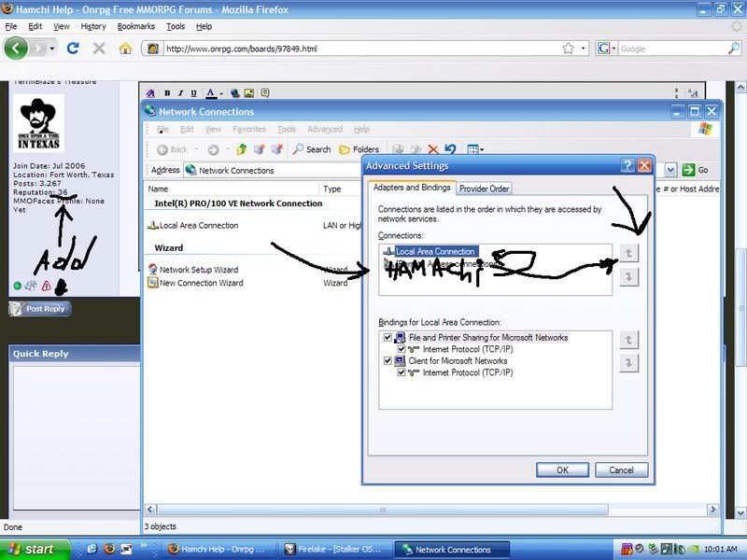Click the red Delete X toolbar icon

pos(432,149)
